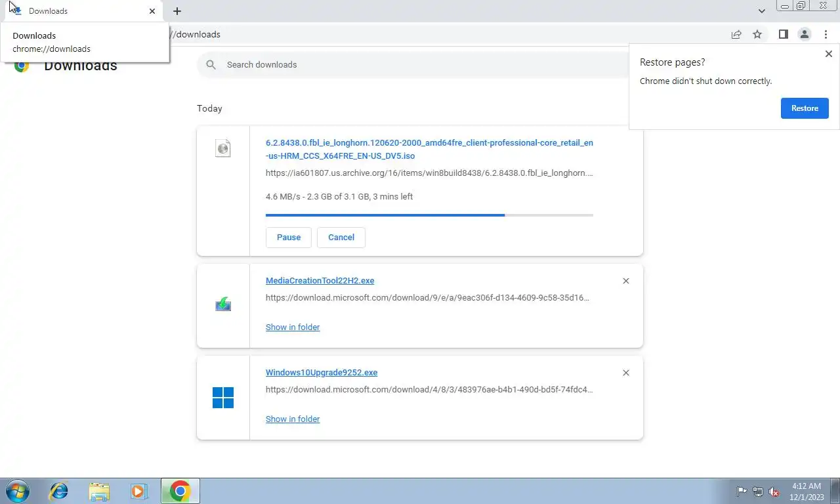Remove Windows10Upgrade9252.exe from the list
The image size is (840, 504).
click(626, 373)
